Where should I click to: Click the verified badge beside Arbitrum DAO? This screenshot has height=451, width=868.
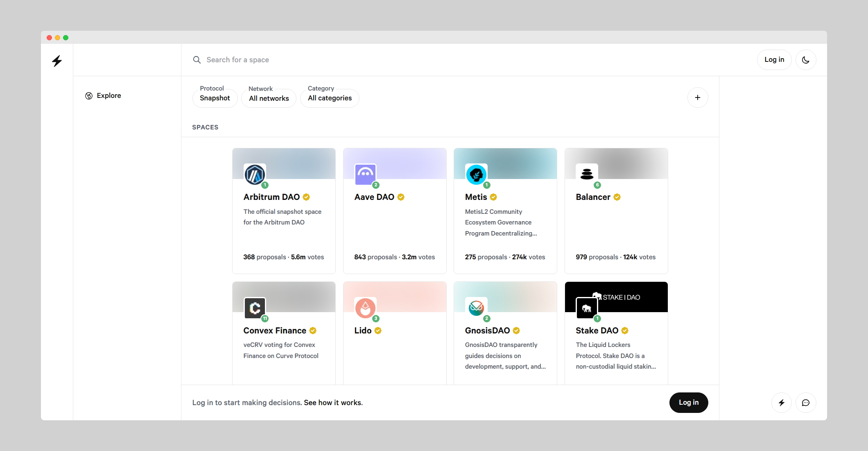pos(306,197)
